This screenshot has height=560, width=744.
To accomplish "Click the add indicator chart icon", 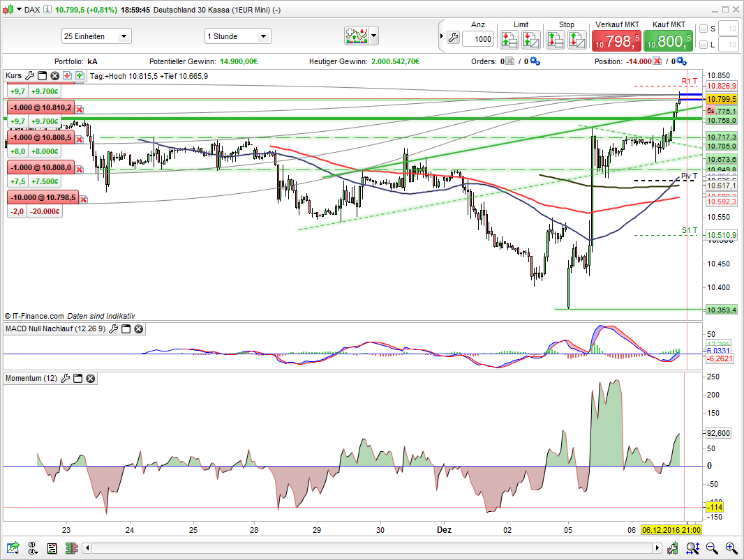I will coord(357,36).
